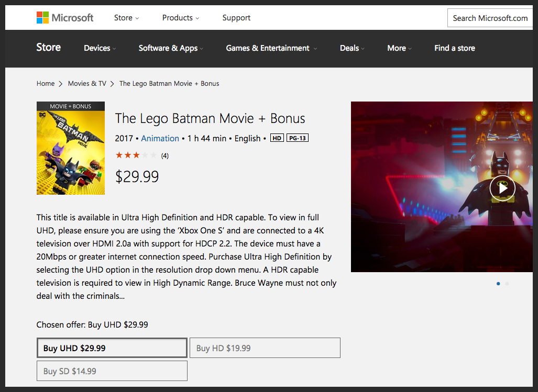Open the Lego Batman movie poster thumbnail
Screen dimensions: 538x392
point(71,148)
